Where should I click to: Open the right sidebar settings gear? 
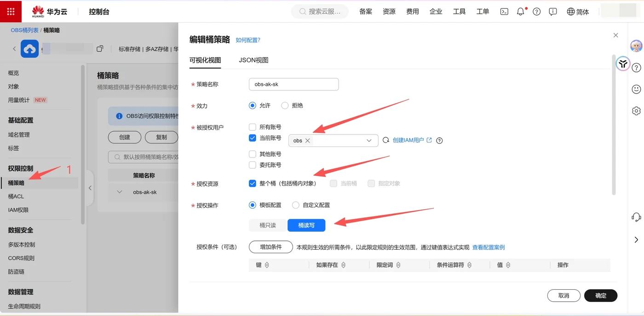click(x=636, y=111)
